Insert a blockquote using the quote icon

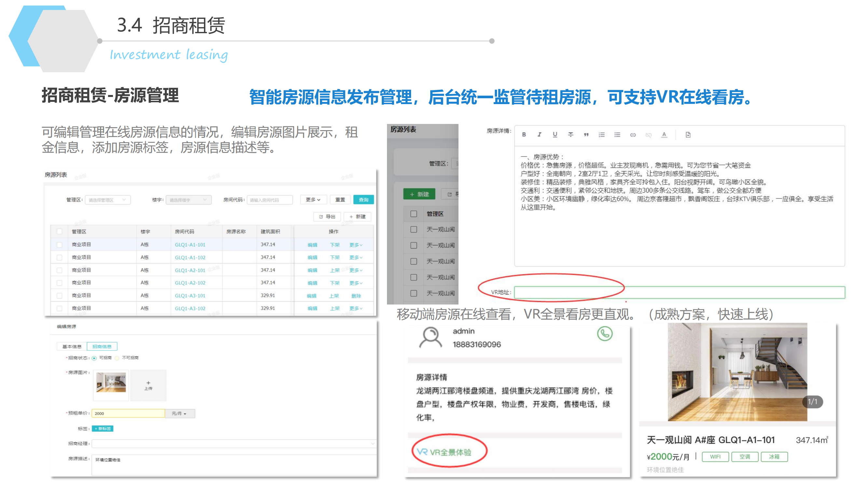point(586,135)
